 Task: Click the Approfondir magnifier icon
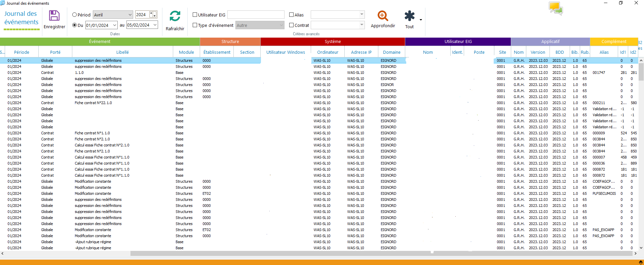coord(383,16)
